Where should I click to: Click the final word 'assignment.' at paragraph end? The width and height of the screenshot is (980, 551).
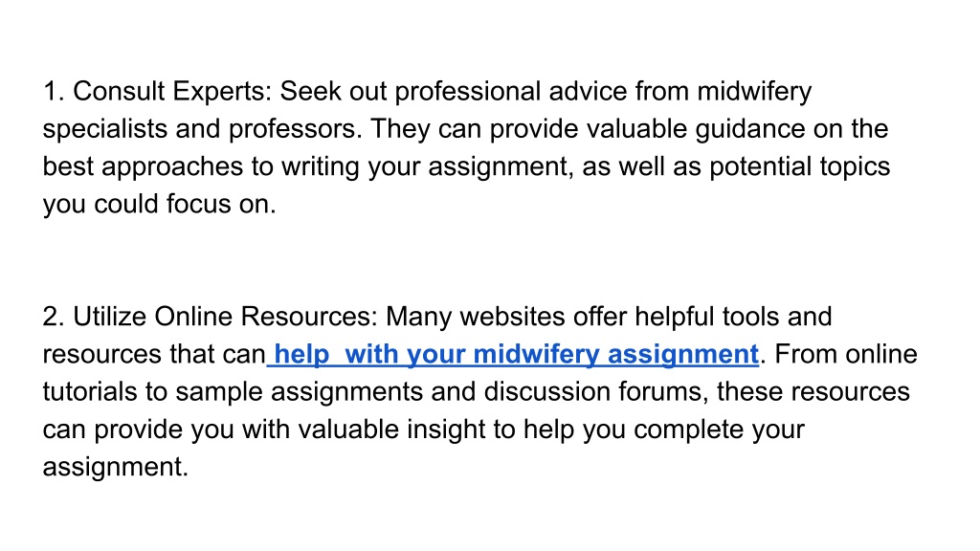(x=116, y=467)
